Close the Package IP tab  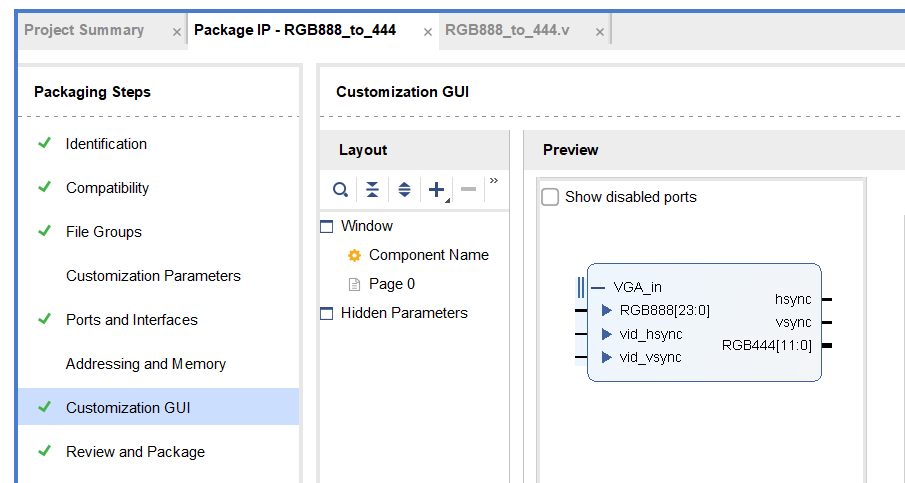coord(428,32)
